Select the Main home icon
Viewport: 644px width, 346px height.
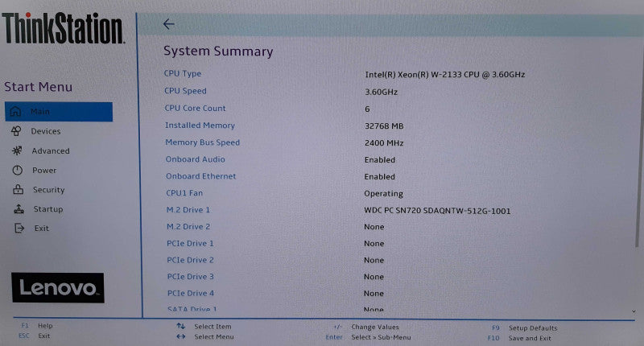15,111
